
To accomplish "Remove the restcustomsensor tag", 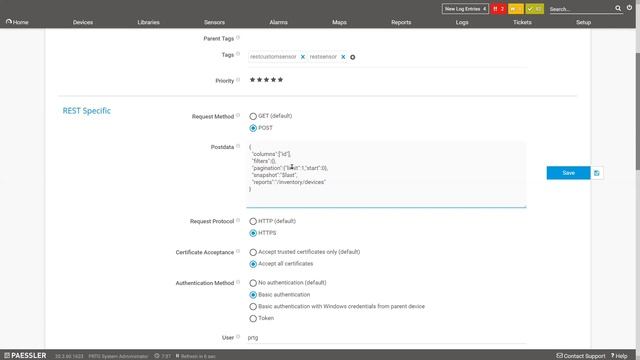I will click(x=303, y=57).
